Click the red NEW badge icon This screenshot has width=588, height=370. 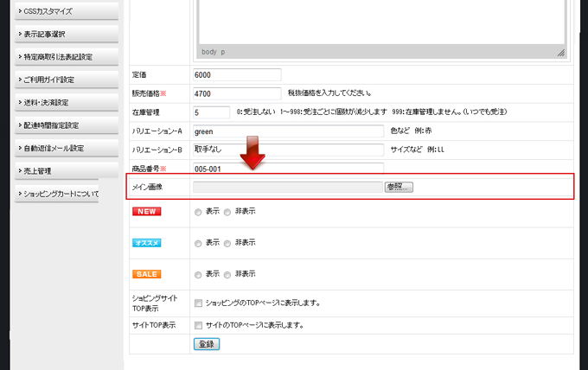[x=146, y=211]
